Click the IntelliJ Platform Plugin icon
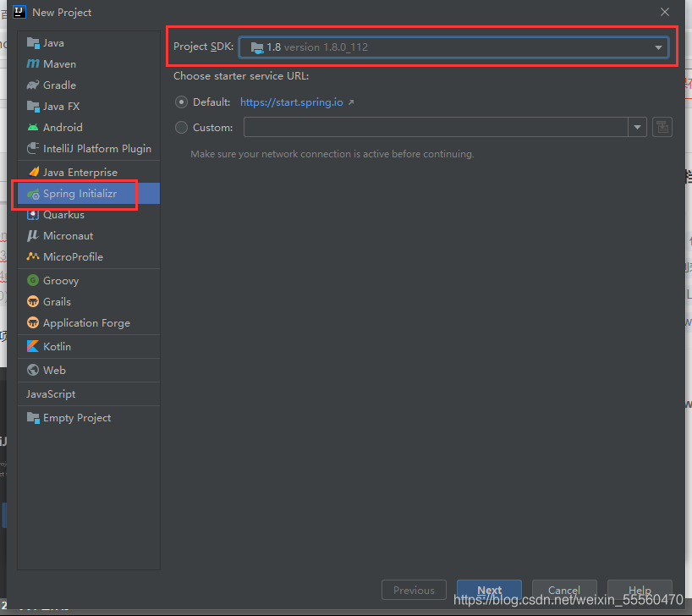 tap(33, 148)
